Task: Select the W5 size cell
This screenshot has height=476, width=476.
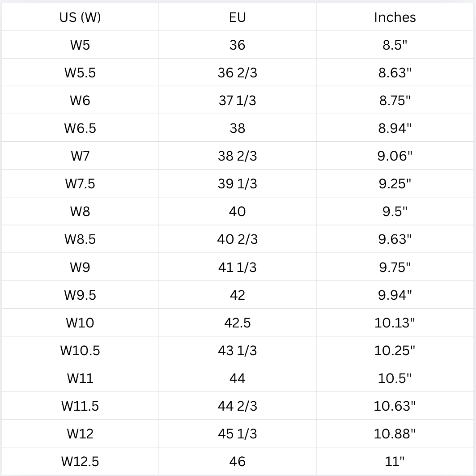Action: tap(80, 45)
